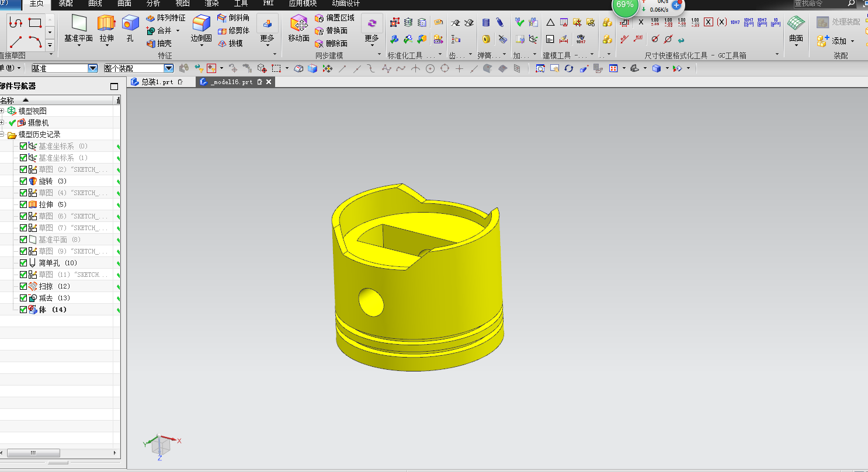Select the 拉伸 extrude tool in ribbon
Screen dimensions: 868x472
(x=106, y=29)
